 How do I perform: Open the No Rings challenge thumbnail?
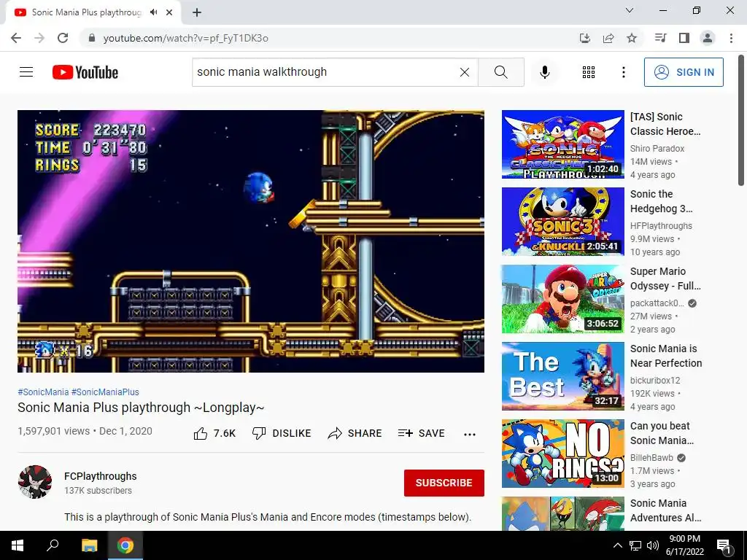[x=562, y=454]
